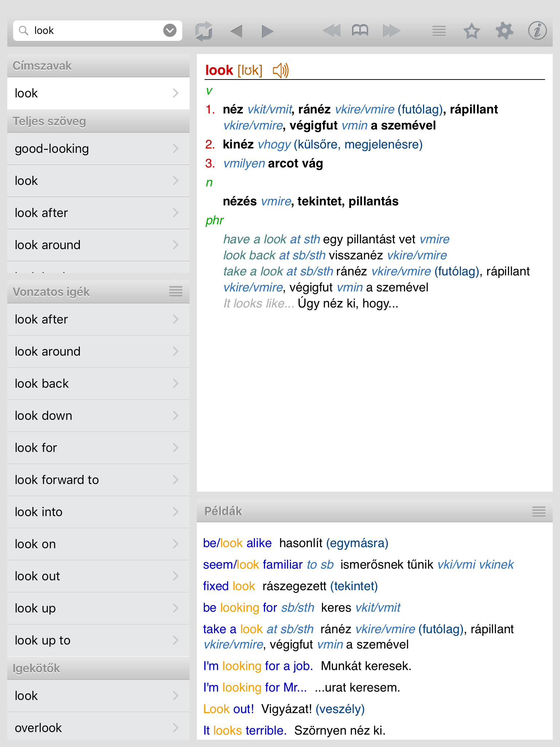This screenshot has height=747, width=560.
Task: Play the pronunciation audio for look
Action: click(x=280, y=70)
